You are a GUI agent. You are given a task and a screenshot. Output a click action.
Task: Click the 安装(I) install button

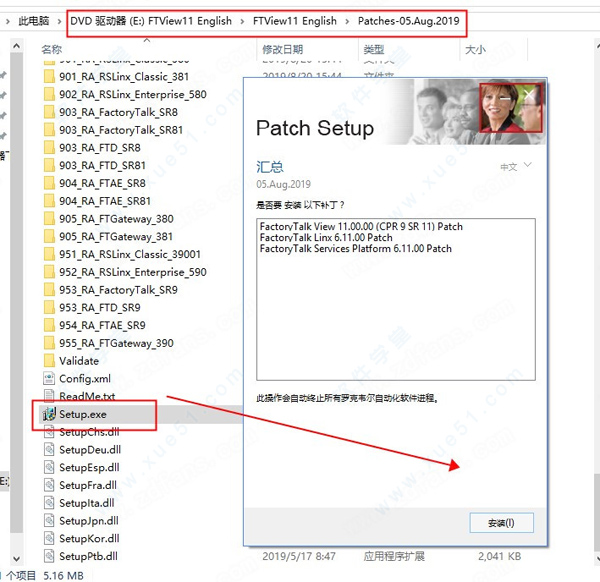[x=501, y=523]
